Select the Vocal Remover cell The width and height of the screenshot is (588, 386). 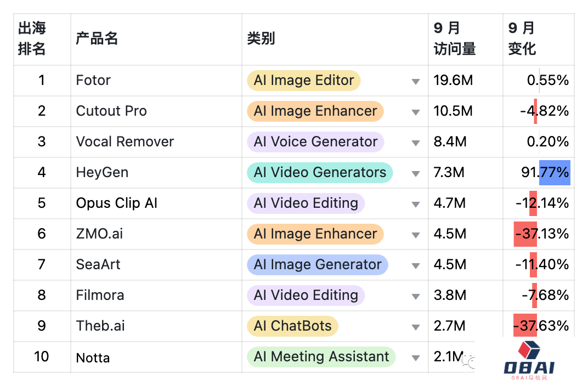click(156, 142)
